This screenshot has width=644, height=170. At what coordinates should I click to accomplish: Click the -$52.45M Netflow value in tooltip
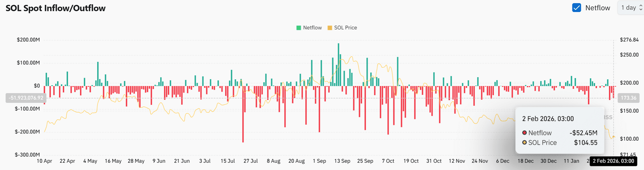coord(583,133)
